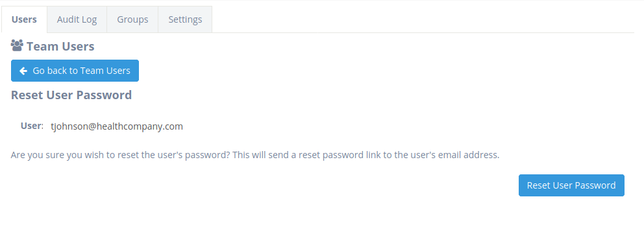Go back to Team Users list

75,71
